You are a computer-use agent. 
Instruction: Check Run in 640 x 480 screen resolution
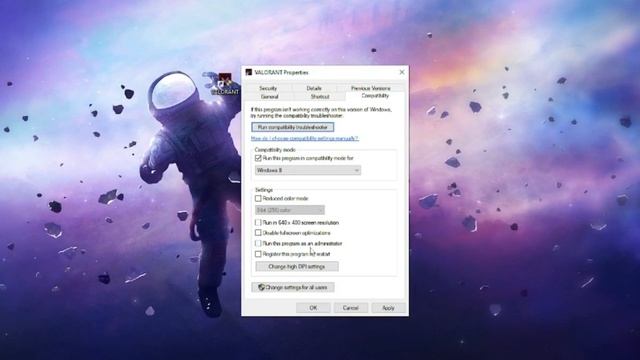tap(258, 223)
